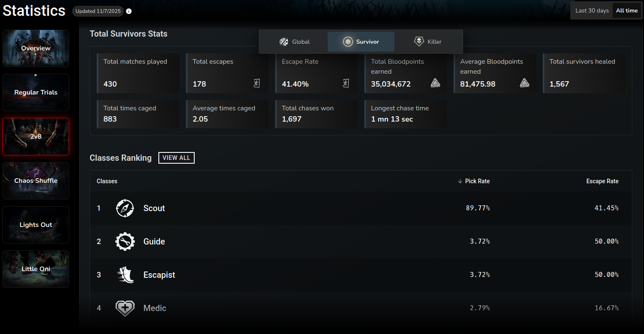This screenshot has width=644, height=334.
Task: Click the Total escapes value 178
Action: click(x=199, y=84)
